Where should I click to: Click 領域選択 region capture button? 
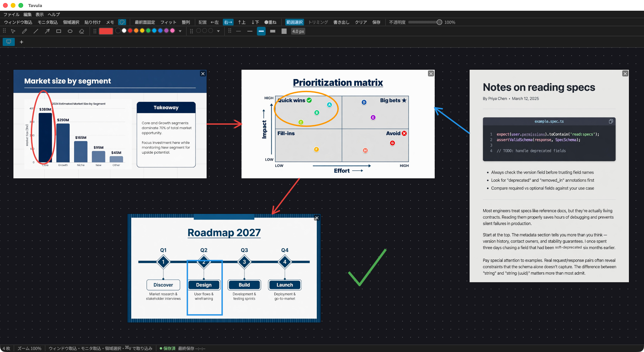coord(71,22)
